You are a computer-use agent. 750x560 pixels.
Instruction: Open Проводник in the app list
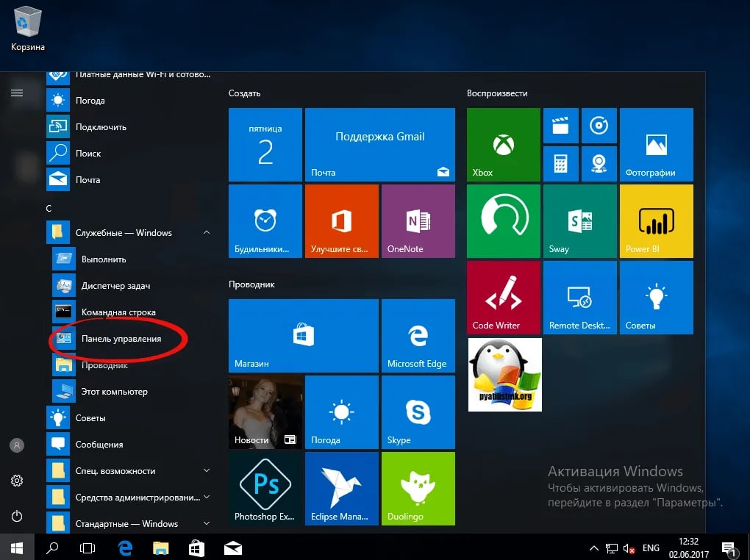[132, 365]
